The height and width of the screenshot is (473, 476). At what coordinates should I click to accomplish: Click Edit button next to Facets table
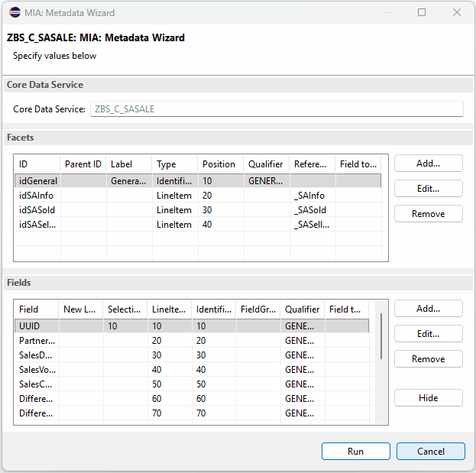(x=428, y=189)
